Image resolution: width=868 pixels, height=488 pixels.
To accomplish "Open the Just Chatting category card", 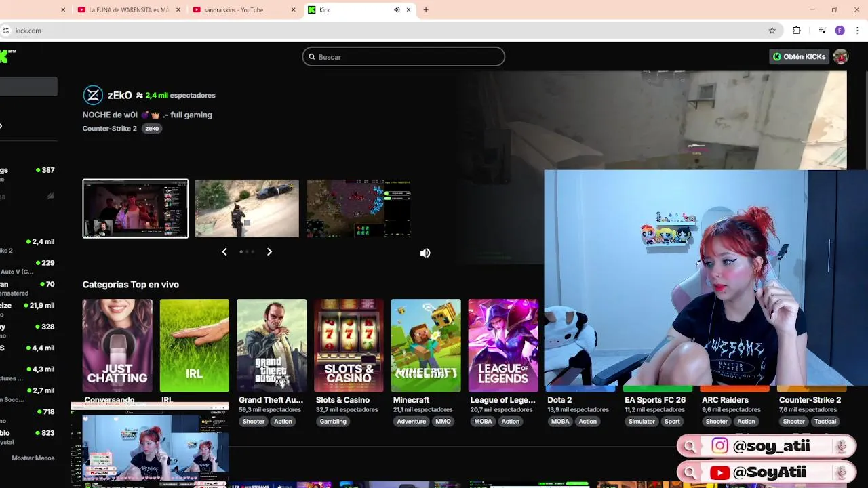I will coord(117,346).
